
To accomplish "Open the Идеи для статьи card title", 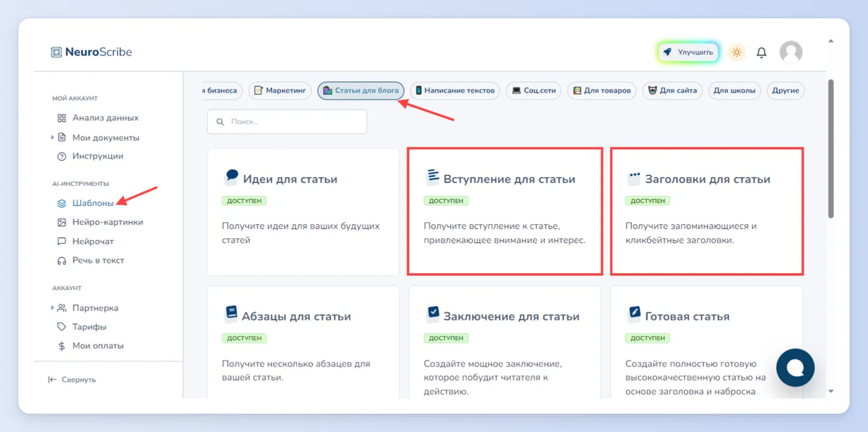I will 290,179.
